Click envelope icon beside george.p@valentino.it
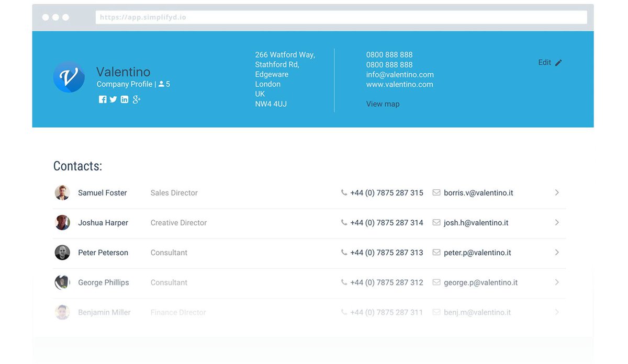 [x=436, y=282]
